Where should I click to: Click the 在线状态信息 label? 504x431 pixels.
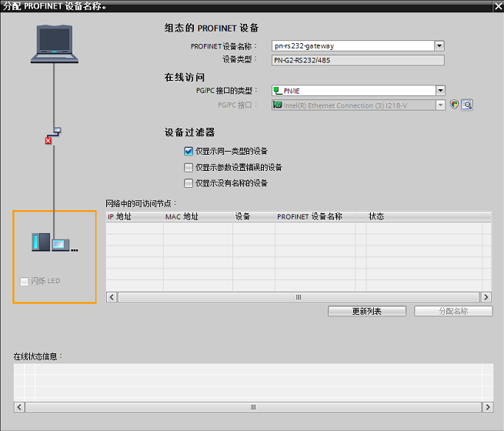click(x=38, y=356)
